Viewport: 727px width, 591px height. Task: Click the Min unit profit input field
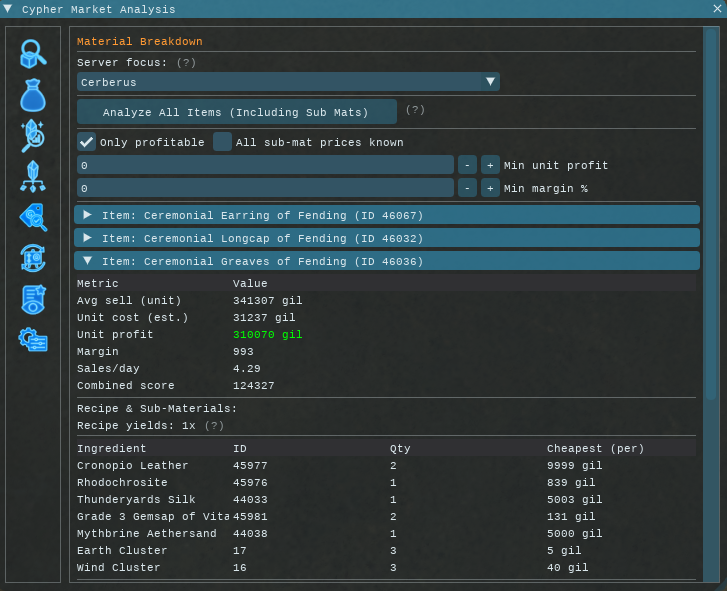point(265,165)
